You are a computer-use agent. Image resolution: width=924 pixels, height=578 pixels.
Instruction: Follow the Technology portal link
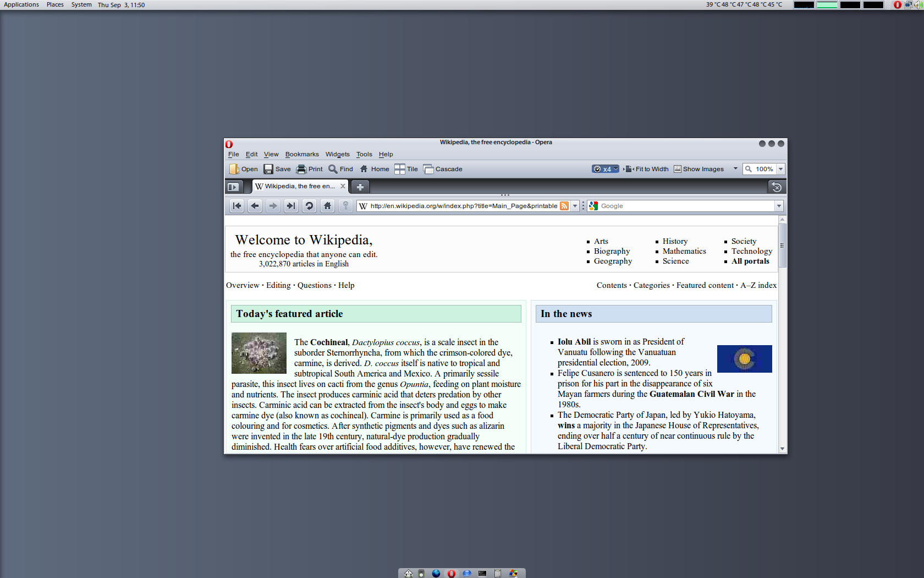click(x=752, y=251)
